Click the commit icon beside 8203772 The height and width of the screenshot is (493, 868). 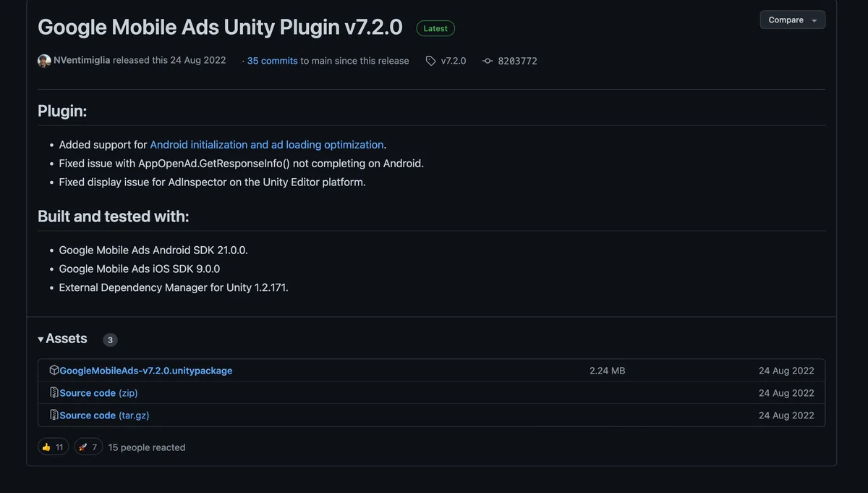(x=488, y=61)
